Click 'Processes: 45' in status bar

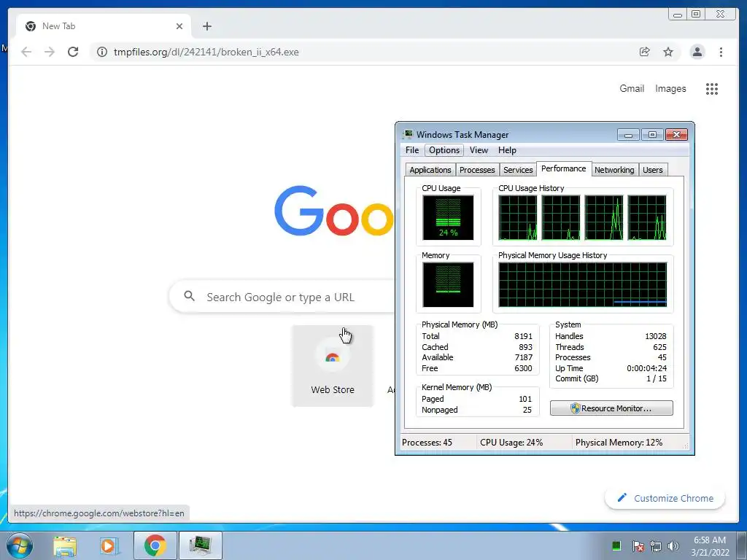427,443
